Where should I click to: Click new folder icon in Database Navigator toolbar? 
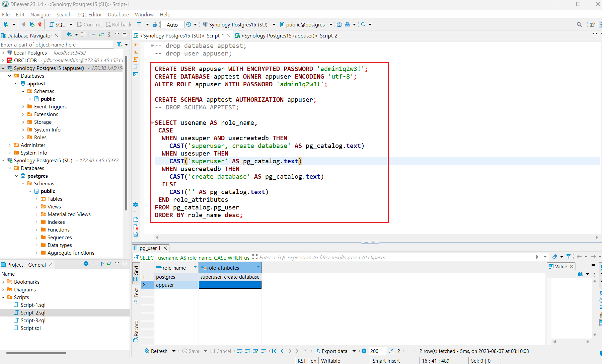(x=83, y=34)
